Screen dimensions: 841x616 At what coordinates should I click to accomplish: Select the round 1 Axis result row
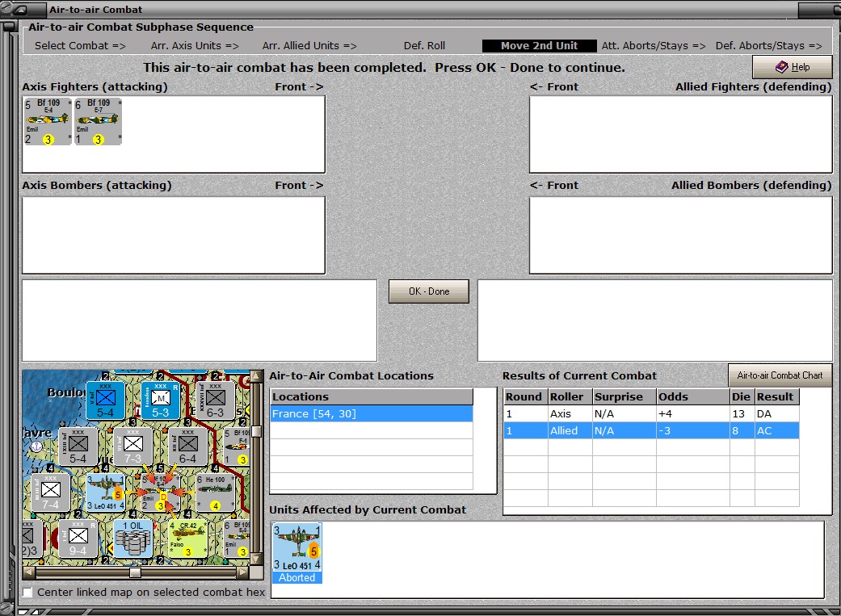[x=651, y=413]
